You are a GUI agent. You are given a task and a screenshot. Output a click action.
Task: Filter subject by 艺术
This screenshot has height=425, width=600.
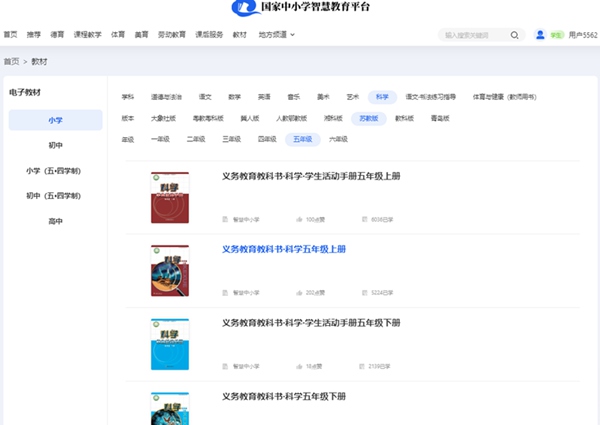(352, 97)
